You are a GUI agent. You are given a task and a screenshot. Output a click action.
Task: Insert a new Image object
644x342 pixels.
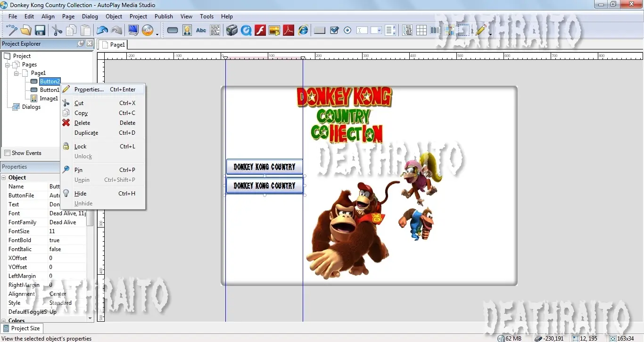(187, 31)
